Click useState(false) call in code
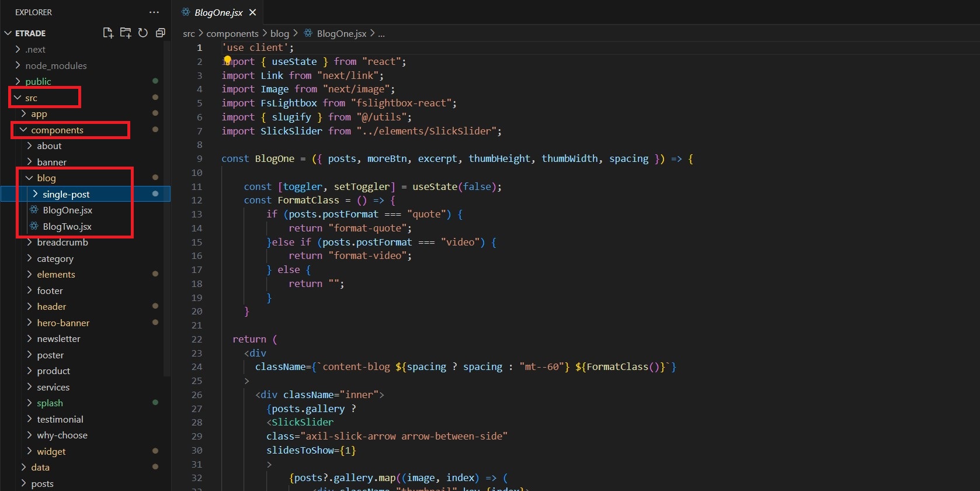980x491 pixels. pyautogui.click(x=454, y=186)
